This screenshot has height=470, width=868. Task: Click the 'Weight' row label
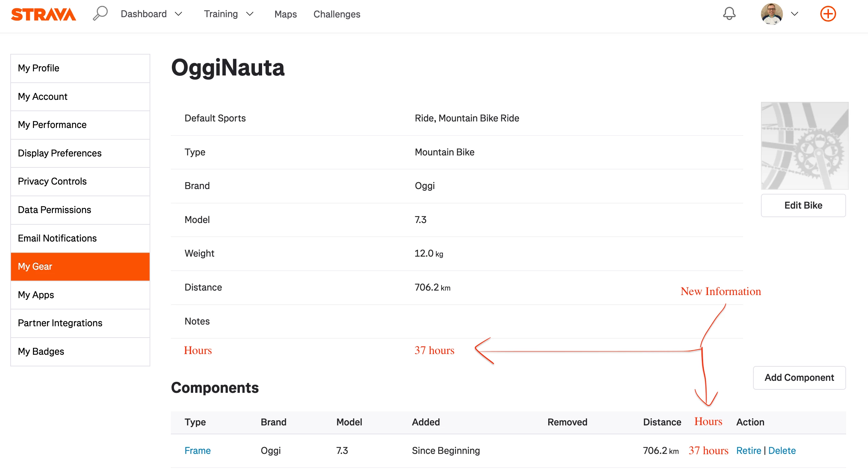pos(199,254)
